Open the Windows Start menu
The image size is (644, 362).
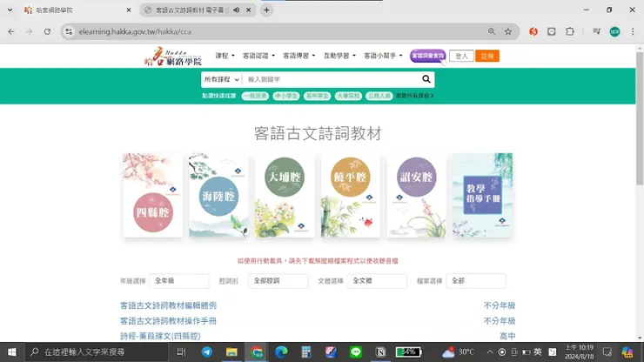pos(12,352)
